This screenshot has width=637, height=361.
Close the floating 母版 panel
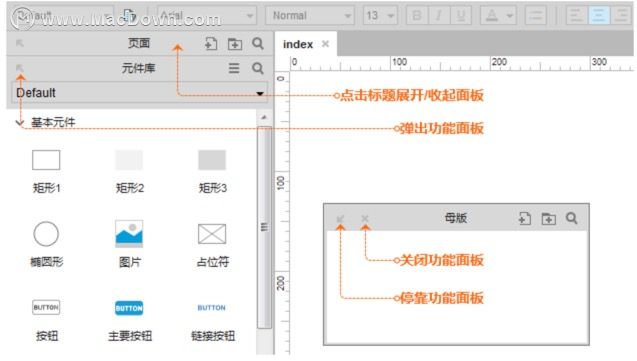(x=365, y=218)
